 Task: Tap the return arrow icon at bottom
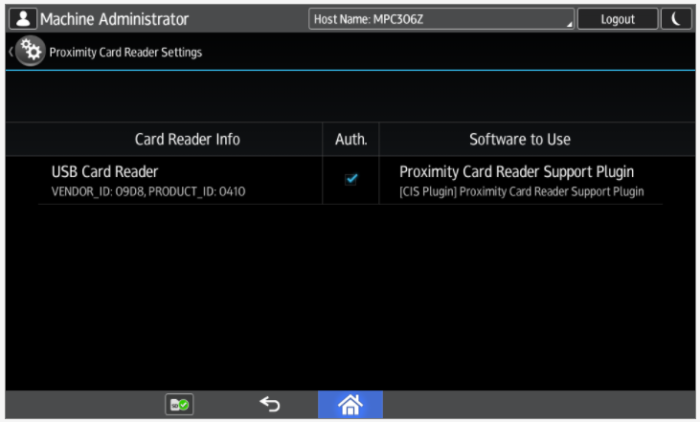[x=269, y=404]
